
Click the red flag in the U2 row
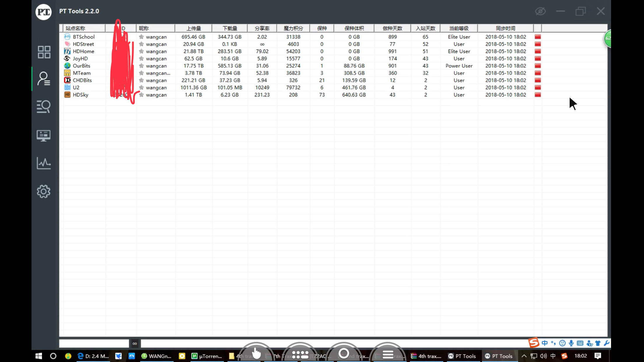(x=538, y=87)
